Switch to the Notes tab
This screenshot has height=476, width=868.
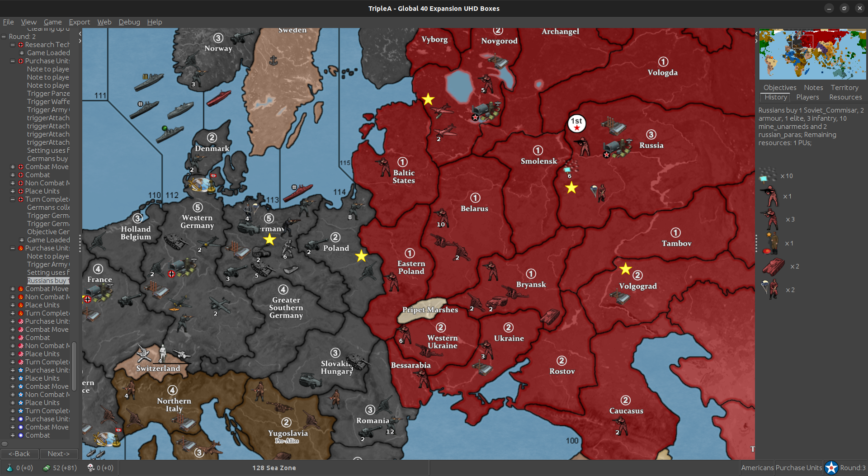(x=813, y=87)
